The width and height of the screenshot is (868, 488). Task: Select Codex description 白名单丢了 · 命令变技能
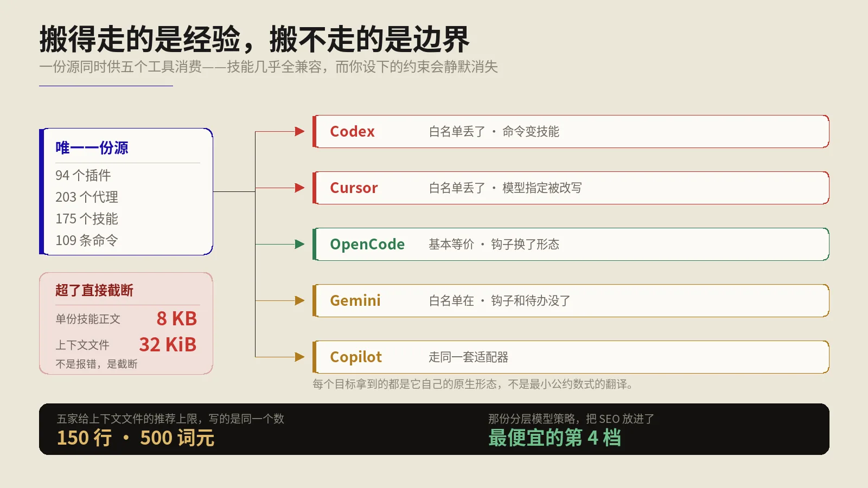tap(494, 131)
